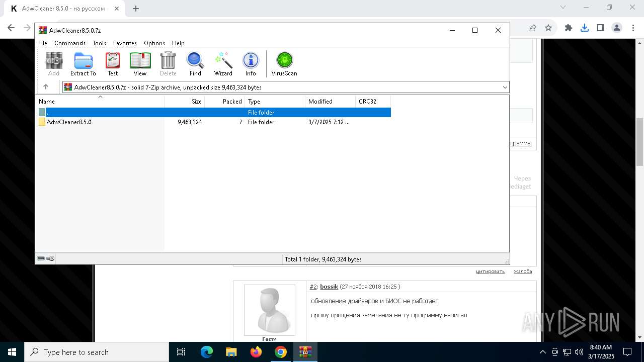The width and height of the screenshot is (644, 362).
Task: Click the 3/7/2025 modified date cell
Action: (x=329, y=122)
